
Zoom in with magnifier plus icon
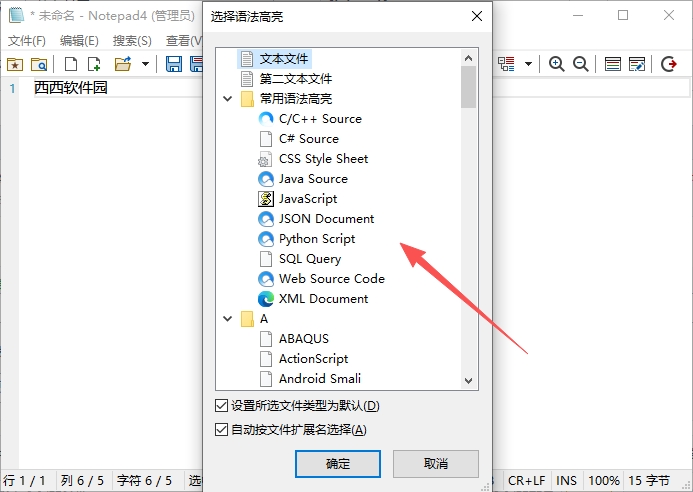click(556, 65)
